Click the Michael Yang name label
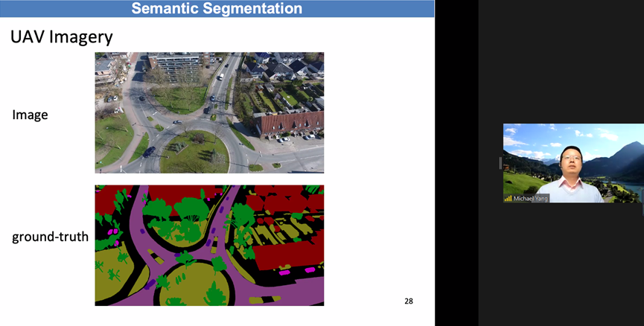The height and width of the screenshot is (326, 644). coord(530,199)
